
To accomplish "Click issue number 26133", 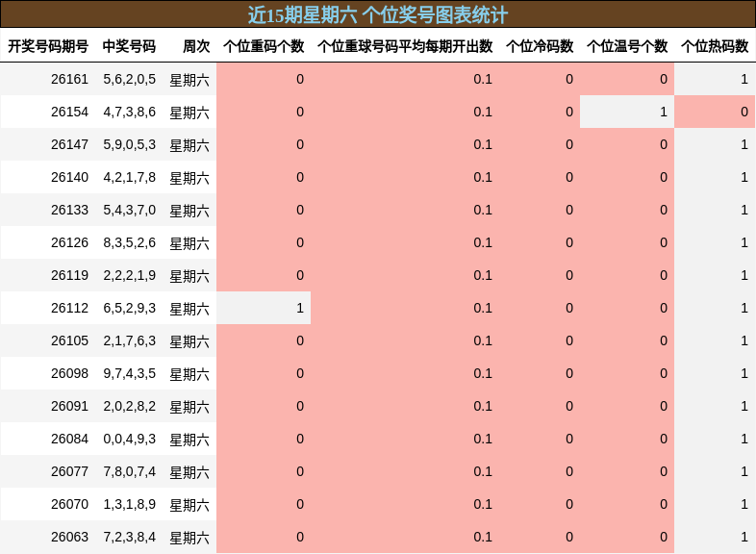I will (69, 210).
